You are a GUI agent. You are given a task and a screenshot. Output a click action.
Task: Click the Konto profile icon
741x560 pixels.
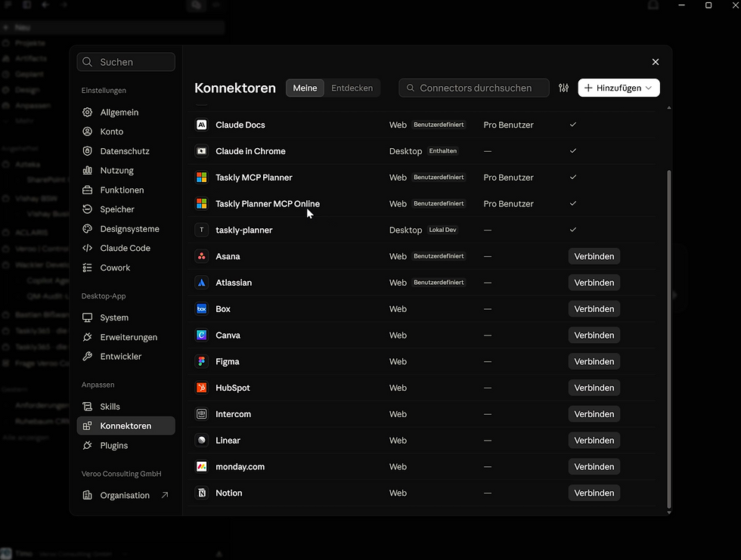tap(88, 131)
